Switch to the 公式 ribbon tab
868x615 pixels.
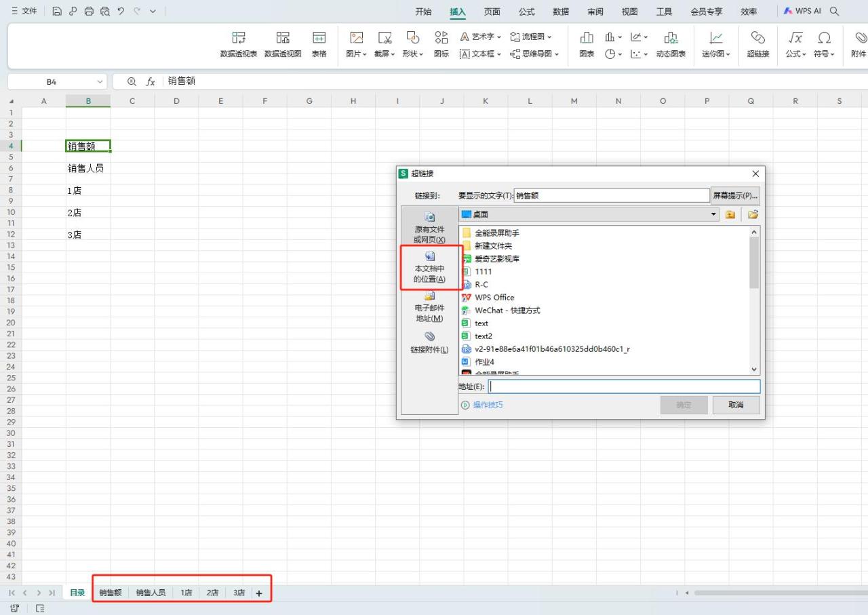527,12
